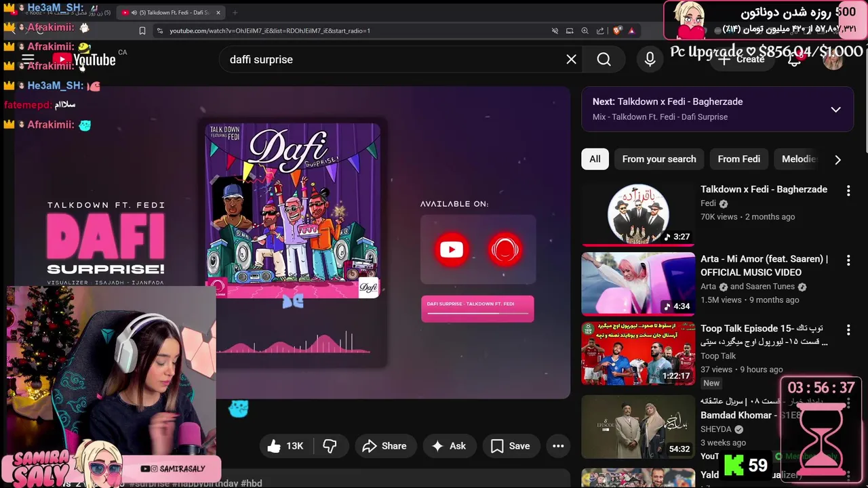Click the Dafi album cover in video

point(293,210)
